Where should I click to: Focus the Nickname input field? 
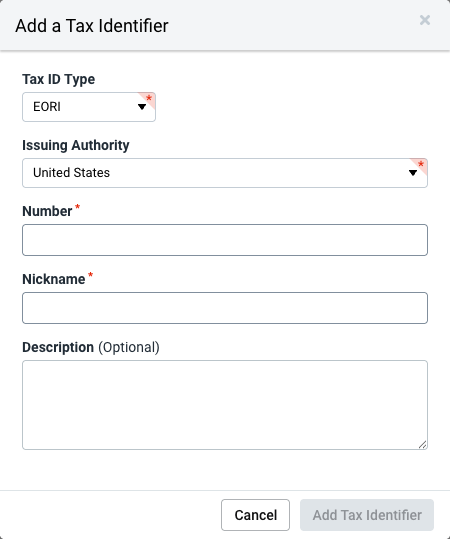tap(225, 308)
